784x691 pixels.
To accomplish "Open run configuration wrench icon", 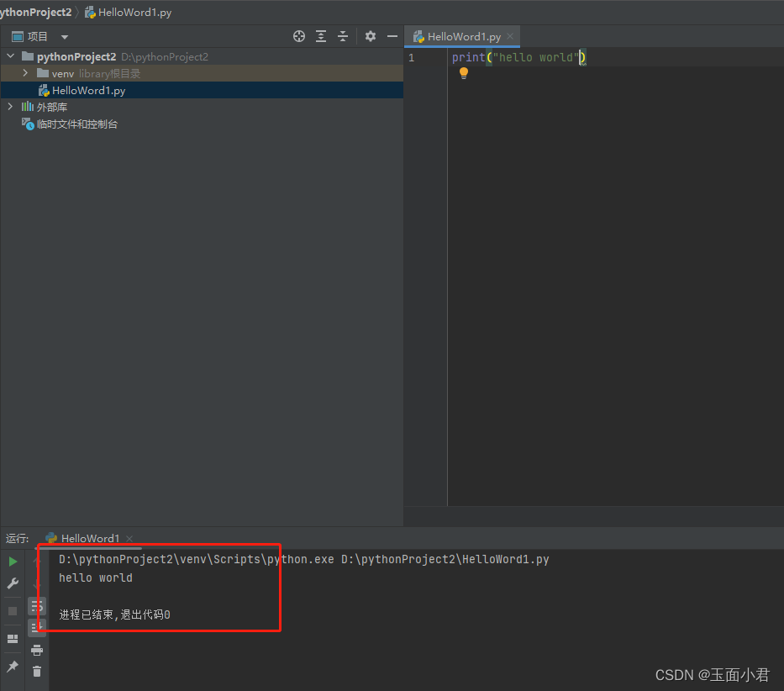I will coord(13,583).
